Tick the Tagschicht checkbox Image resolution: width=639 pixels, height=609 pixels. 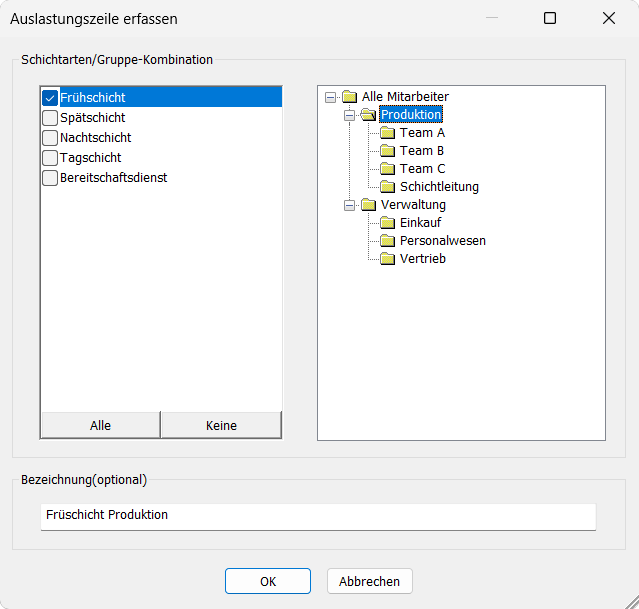point(50,158)
